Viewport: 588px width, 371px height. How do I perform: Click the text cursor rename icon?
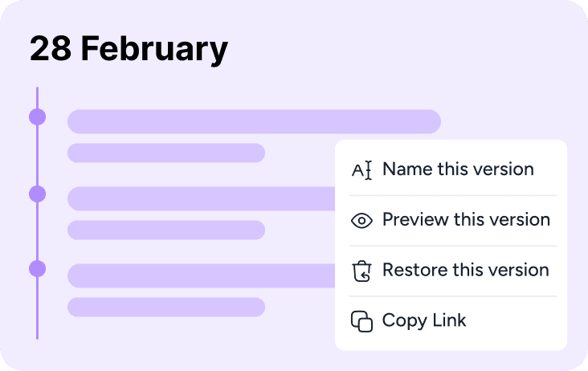(361, 170)
